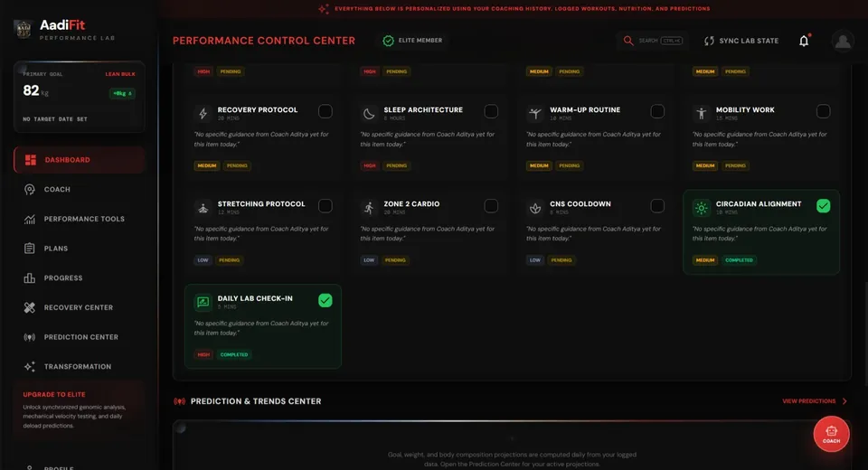Image resolution: width=868 pixels, height=470 pixels.
Task: Expand View Predictions chevron arrow
Action: [x=844, y=401]
